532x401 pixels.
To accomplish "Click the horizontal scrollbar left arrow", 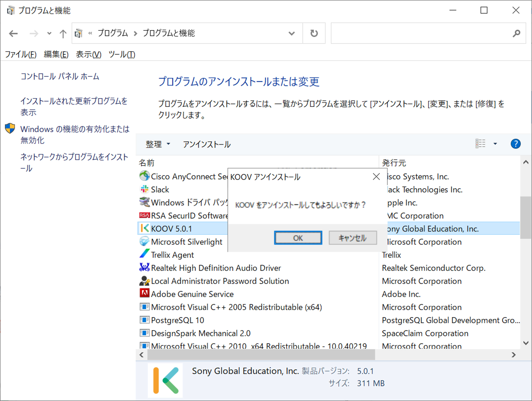I will [x=142, y=355].
